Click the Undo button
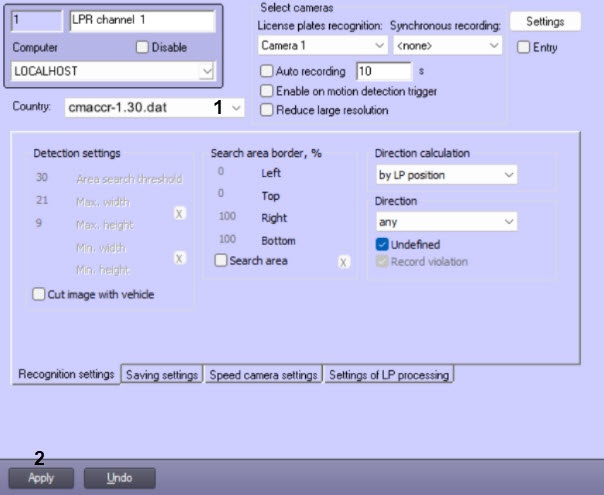The height and width of the screenshot is (495, 604). pos(119,478)
